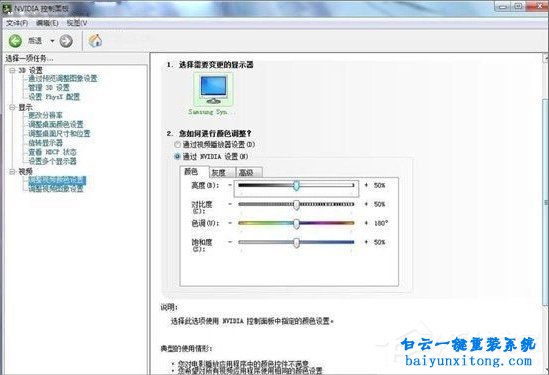Collapse the 视频 tree node
The width and height of the screenshot is (549, 375).
[12, 171]
